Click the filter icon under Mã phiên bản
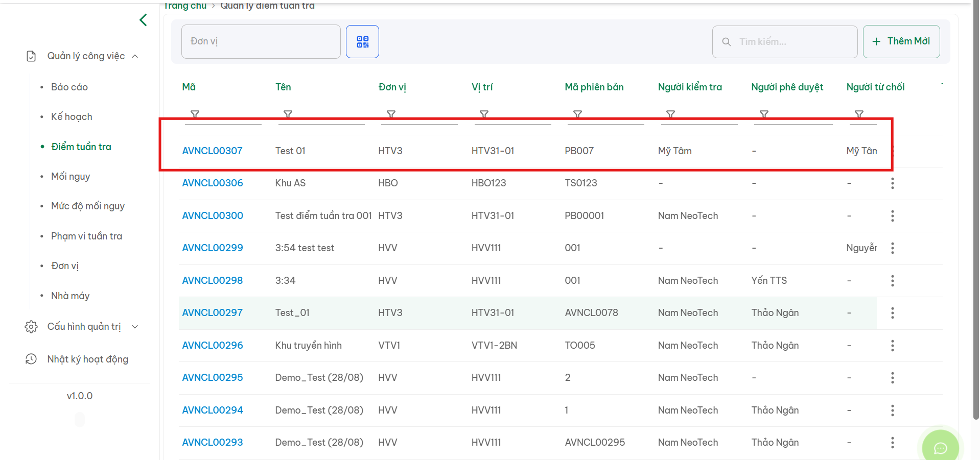This screenshot has width=980, height=460. (x=577, y=114)
